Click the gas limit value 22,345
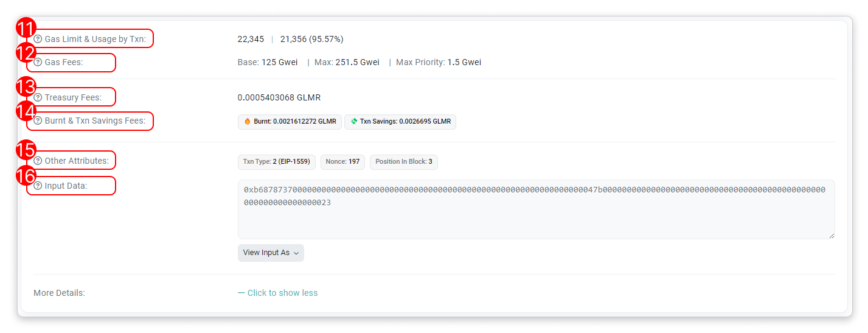868x333 pixels. (x=251, y=39)
